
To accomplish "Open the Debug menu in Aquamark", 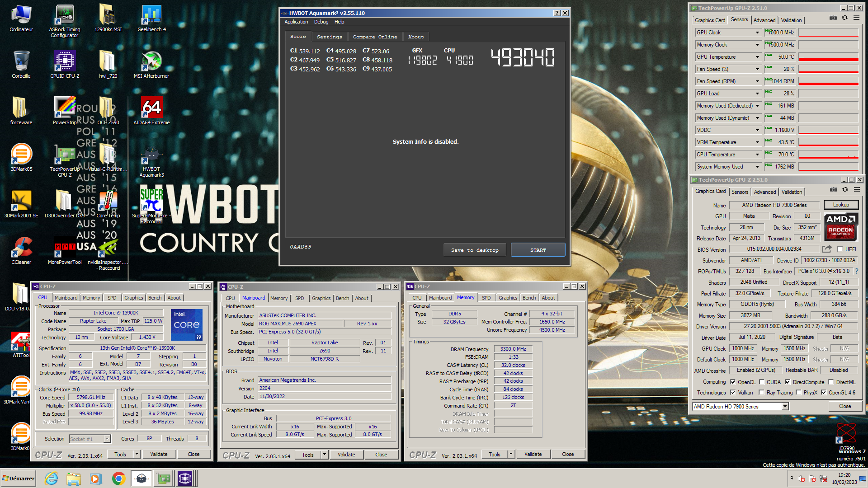I will (321, 22).
